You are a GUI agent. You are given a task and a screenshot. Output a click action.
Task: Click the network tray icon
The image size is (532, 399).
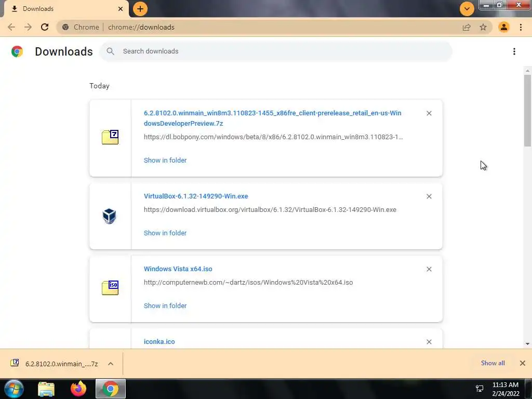click(480, 389)
